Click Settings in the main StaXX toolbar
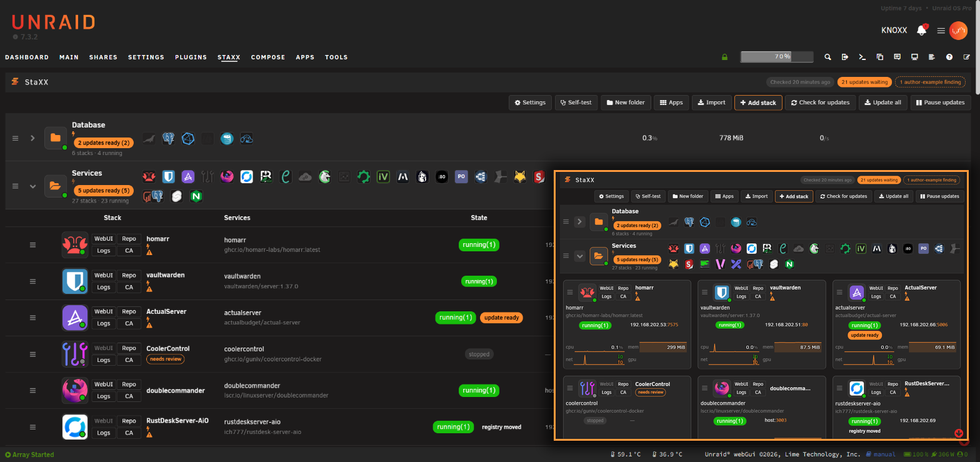The width and height of the screenshot is (980, 462). click(530, 103)
